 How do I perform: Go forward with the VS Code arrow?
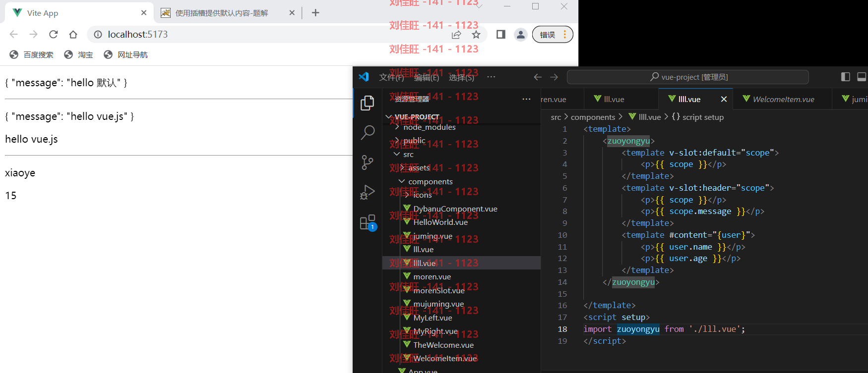coord(554,77)
